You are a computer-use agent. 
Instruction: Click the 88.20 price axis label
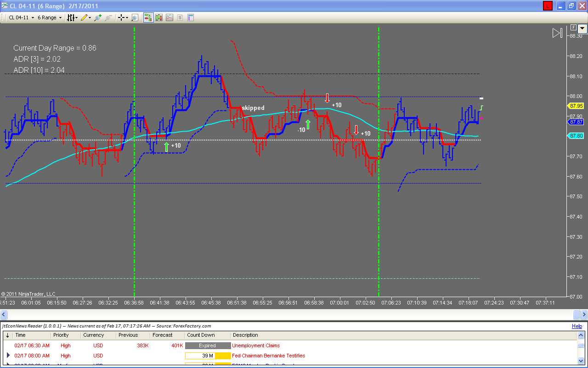576,56
